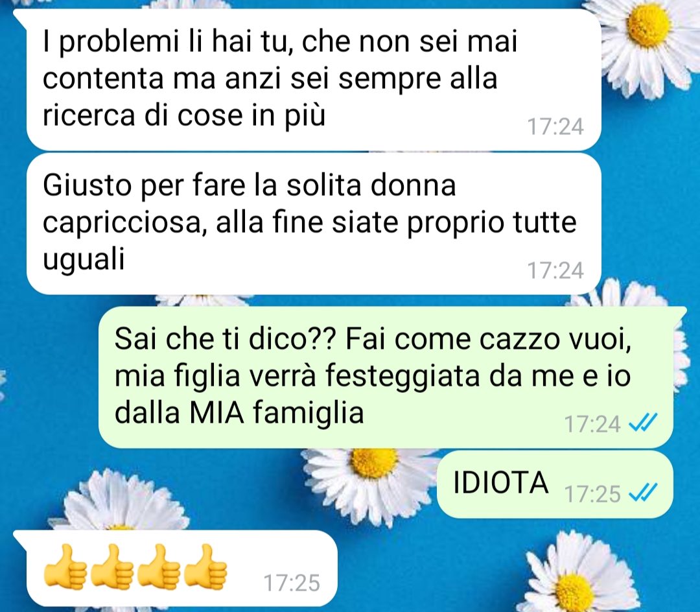
Task: Tap the 17:24 time on 'Giusto per fare' message
Action: (x=555, y=270)
